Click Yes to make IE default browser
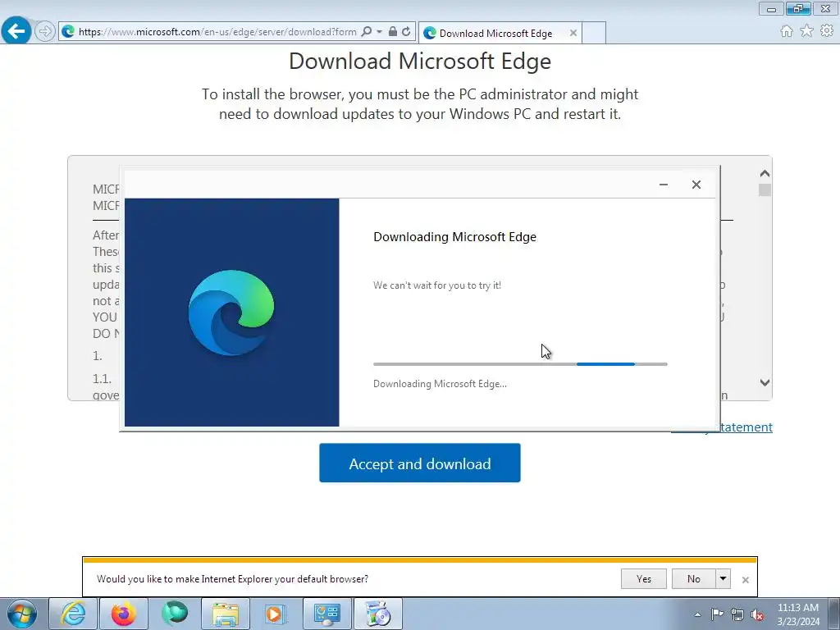Viewport: 840px width, 630px height. [x=643, y=578]
